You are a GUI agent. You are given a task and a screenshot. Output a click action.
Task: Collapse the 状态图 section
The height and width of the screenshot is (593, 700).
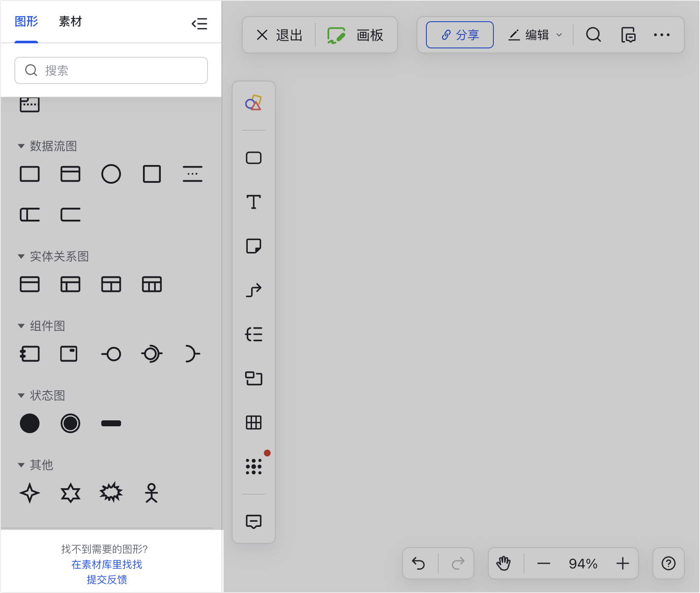[x=21, y=396]
